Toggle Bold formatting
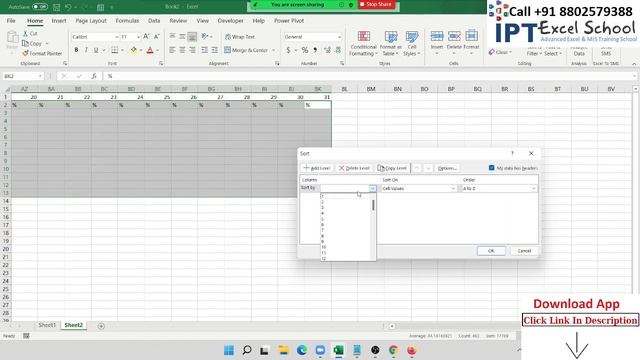The image size is (640, 360). pos(76,50)
